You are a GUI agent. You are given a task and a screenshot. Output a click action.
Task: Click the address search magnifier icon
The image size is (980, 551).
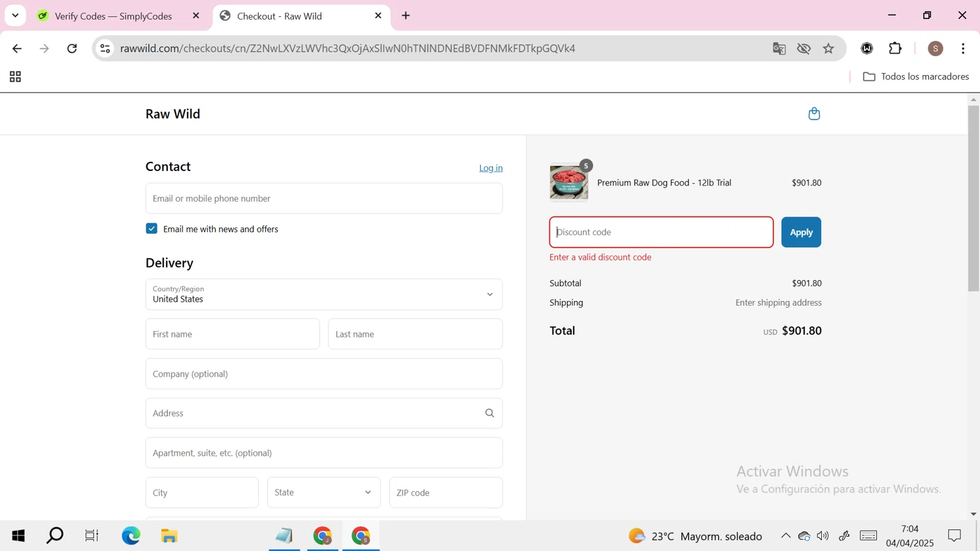(489, 413)
